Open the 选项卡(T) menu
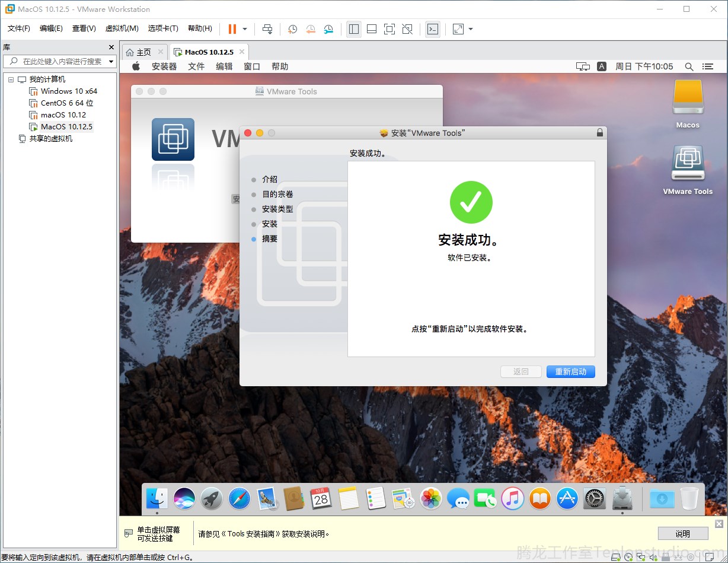 (x=163, y=28)
